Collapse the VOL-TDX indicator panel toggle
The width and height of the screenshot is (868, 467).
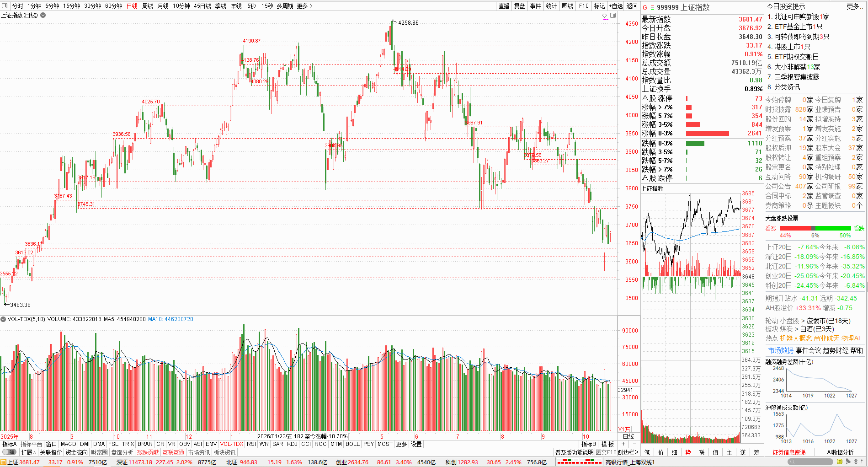pyautogui.click(x=3, y=319)
